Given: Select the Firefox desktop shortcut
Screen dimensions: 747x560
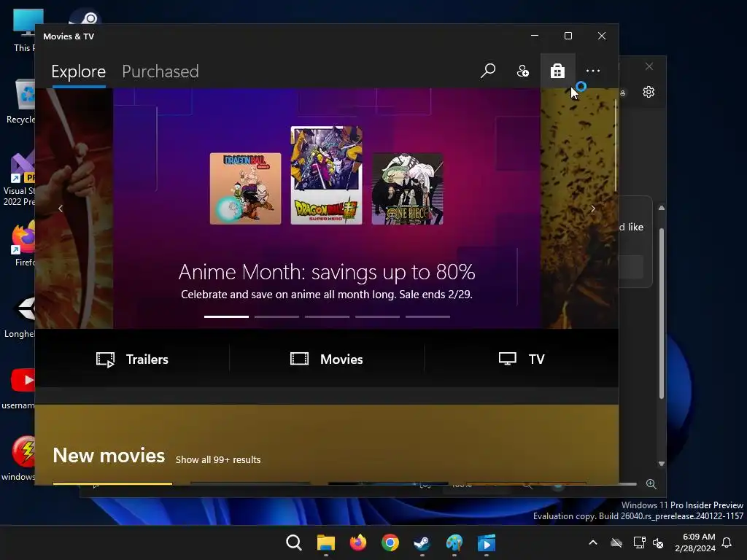Looking at the screenshot, I should click(x=23, y=244).
